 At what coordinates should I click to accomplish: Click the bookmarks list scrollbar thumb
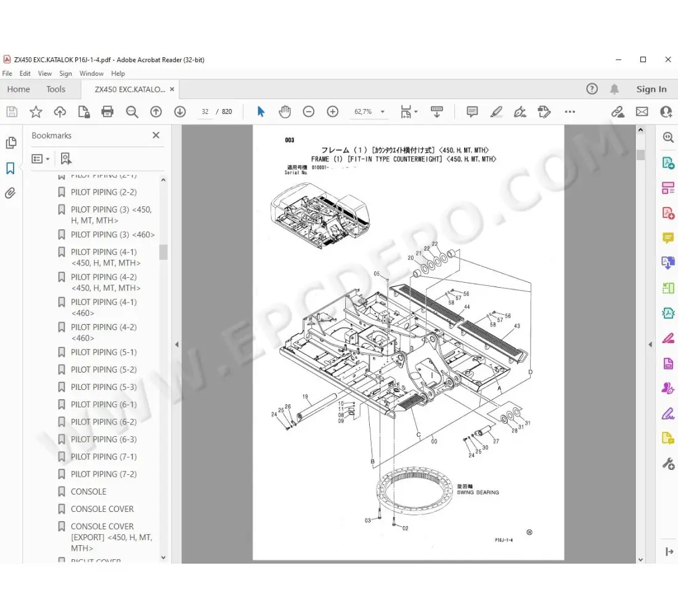(x=163, y=252)
